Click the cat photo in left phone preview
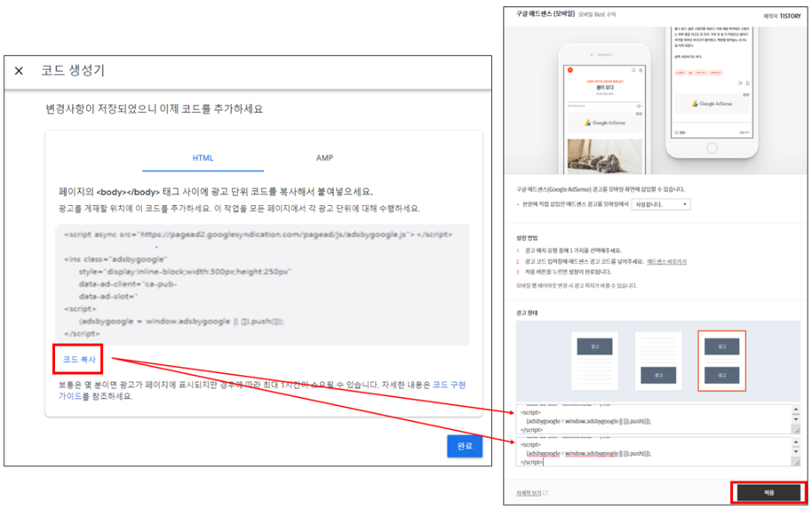This screenshot has width=812, height=509. (605, 156)
